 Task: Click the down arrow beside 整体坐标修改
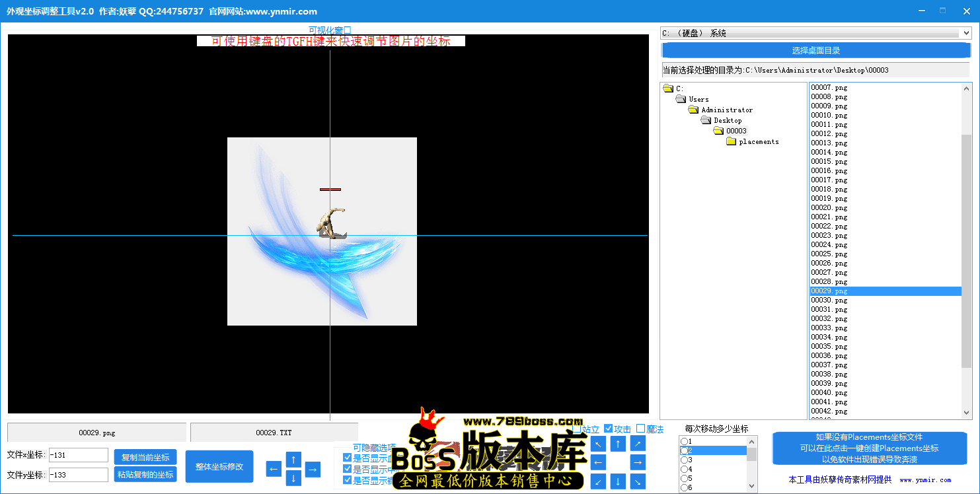[293, 478]
